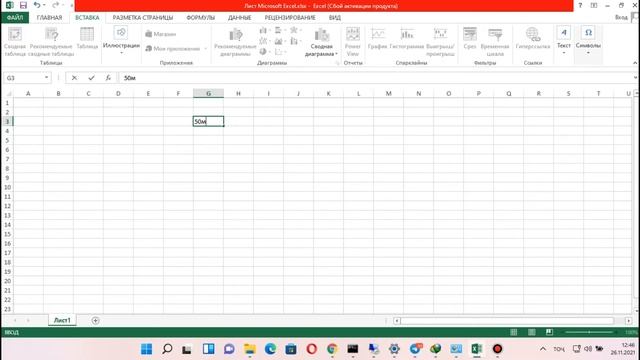Screen dimensions: 640x360
Task: Open the Лист1 sheet tab
Action: click(62, 320)
